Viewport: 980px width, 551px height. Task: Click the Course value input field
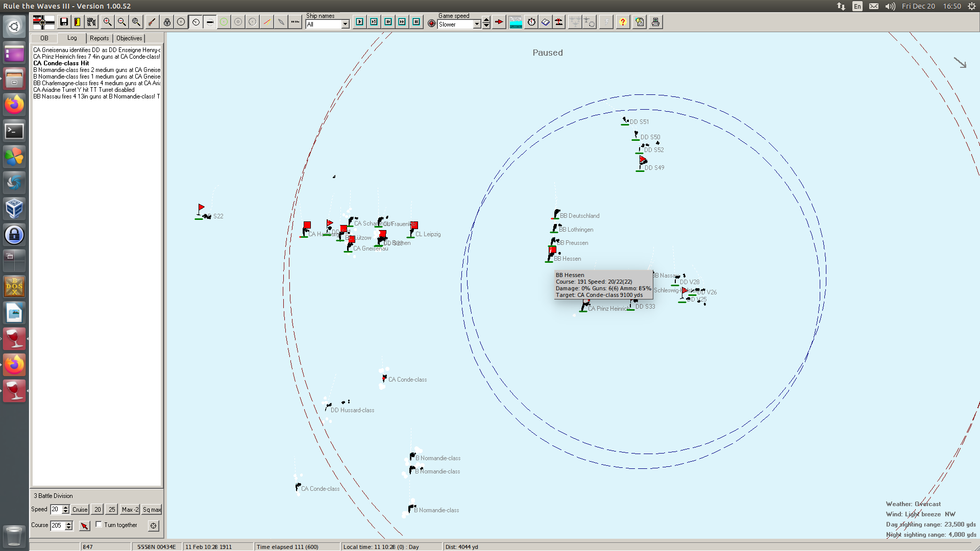pyautogui.click(x=57, y=525)
